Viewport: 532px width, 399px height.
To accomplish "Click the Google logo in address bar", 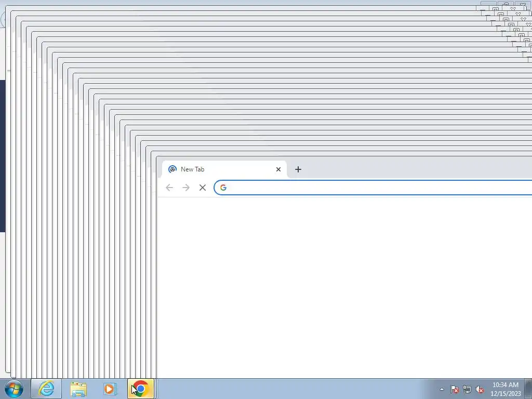I will point(223,188).
